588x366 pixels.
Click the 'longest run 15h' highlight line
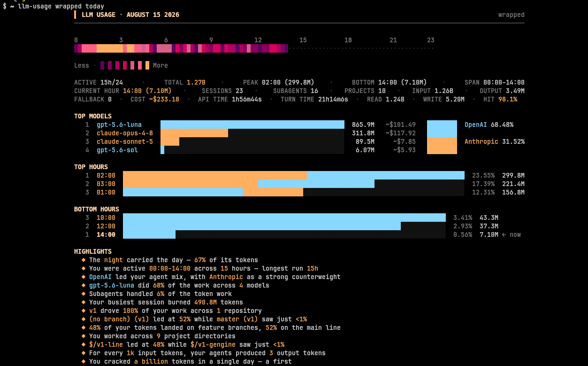click(x=204, y=268)
